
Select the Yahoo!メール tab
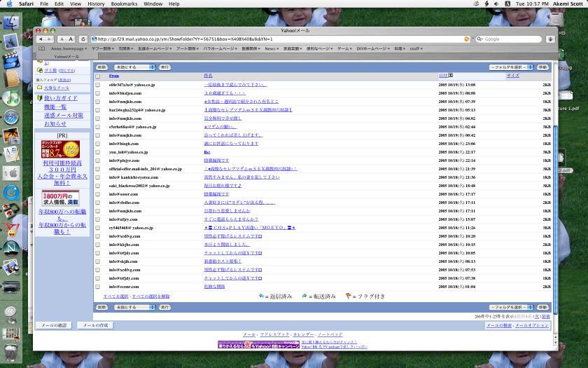[66, 57]
